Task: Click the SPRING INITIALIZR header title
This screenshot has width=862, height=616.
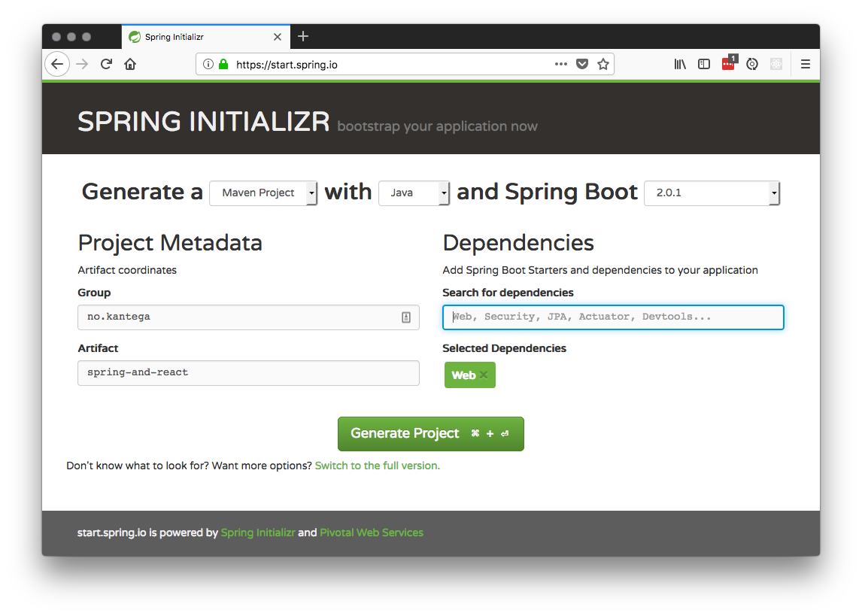Action: [x=203, y=121]
